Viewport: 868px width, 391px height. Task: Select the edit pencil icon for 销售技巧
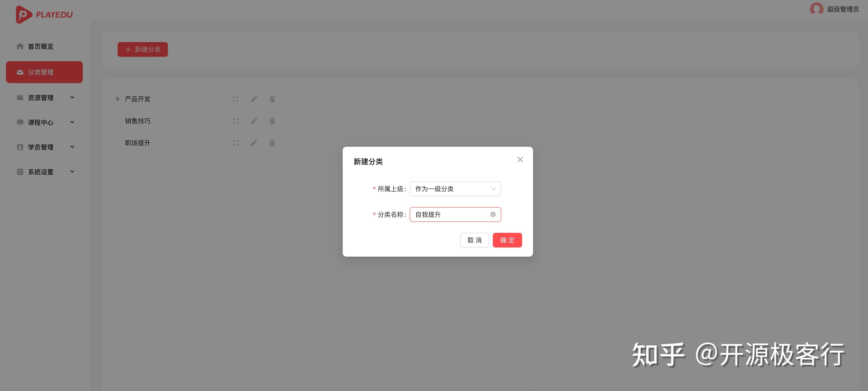254,121
